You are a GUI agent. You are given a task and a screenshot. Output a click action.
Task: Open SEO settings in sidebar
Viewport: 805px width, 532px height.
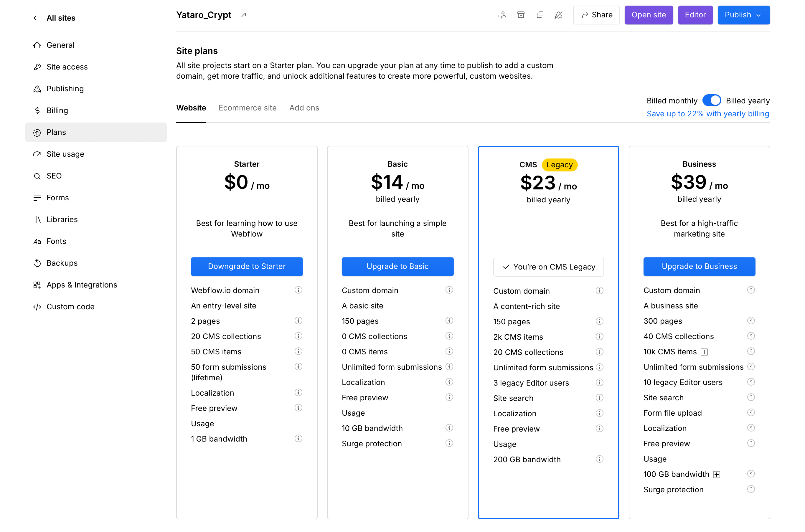coord(96,176)
